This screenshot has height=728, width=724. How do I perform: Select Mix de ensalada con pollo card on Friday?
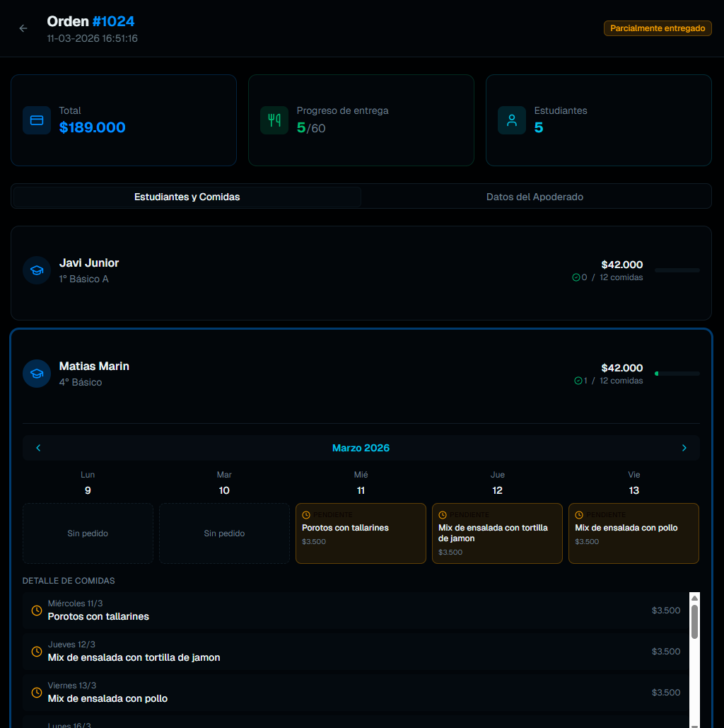pyautogui.click(x=633, y=533)
